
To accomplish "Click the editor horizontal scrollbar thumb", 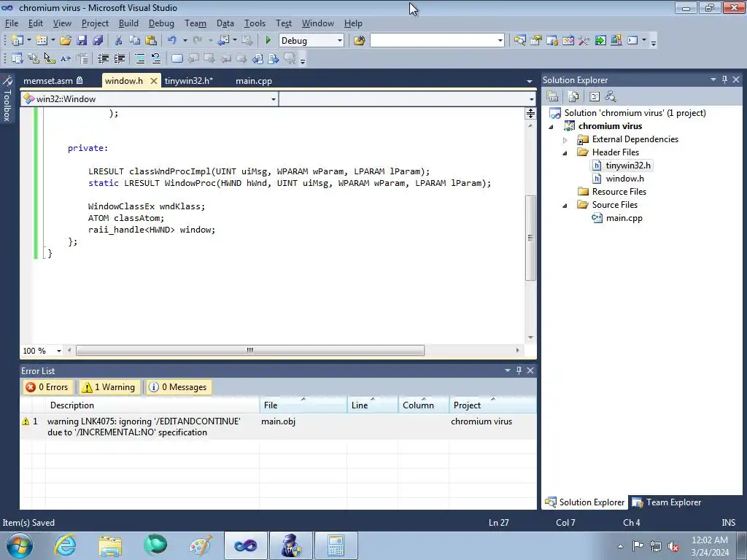I will click(x=250, y=351).
